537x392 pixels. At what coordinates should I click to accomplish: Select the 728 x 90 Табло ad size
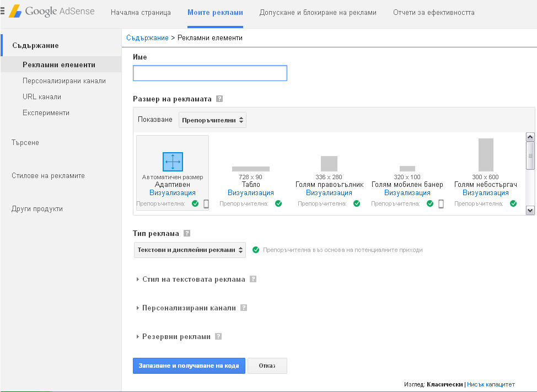pos(251,169)
